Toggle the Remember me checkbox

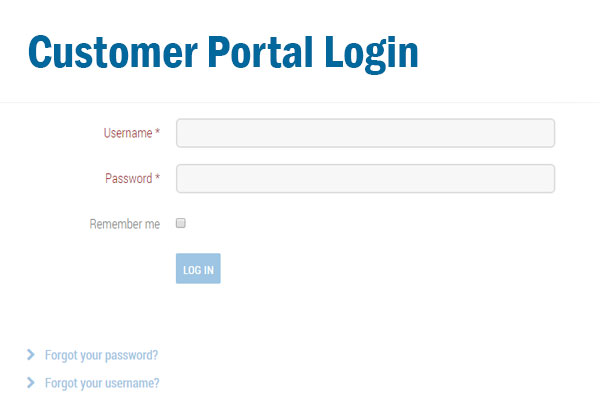tap(181, 223)
